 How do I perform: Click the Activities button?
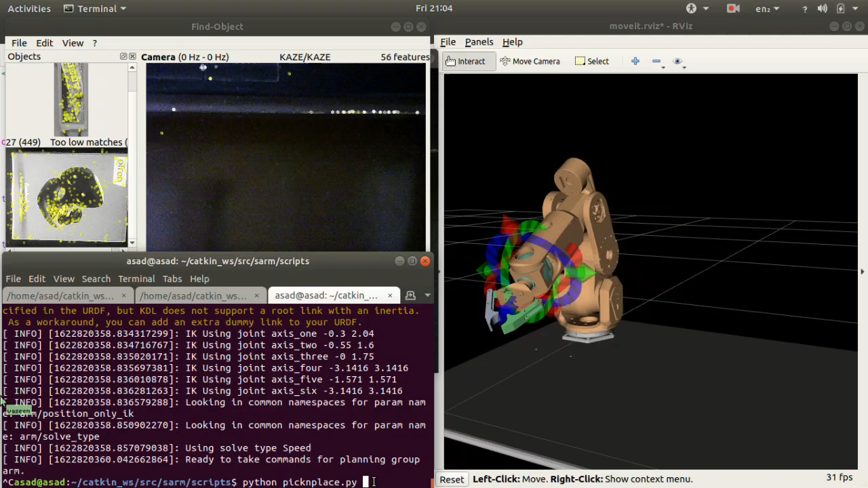click(x=29, y=9)
